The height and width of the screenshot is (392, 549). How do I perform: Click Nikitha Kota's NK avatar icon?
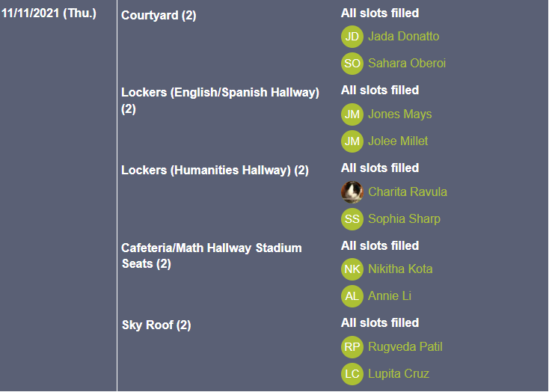(x=352, y=269)
